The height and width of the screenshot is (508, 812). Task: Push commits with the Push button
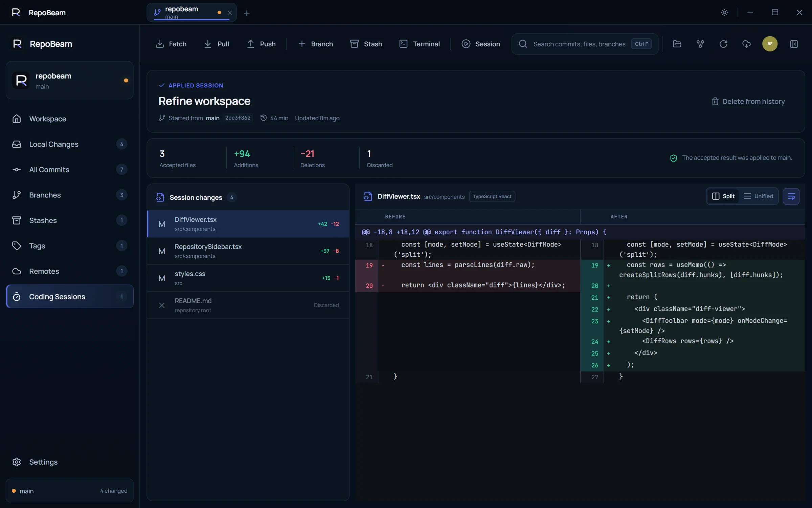click(261, 44)
